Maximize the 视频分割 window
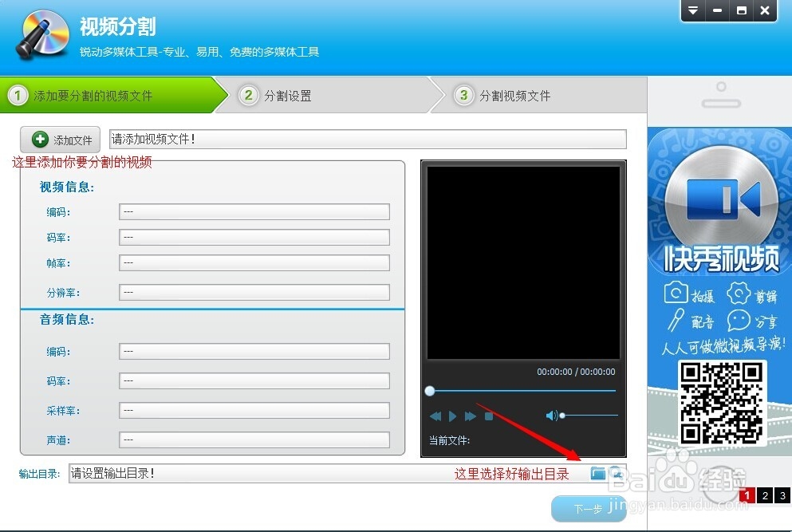Screen dimensions: 792x532 point(742,10)
